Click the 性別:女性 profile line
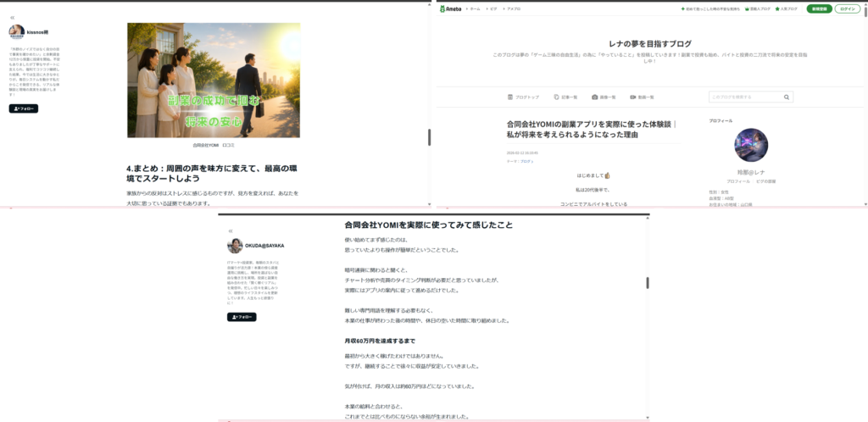This screenshot has height=422, width=868. pyautogui.click(x=720, y=192)
